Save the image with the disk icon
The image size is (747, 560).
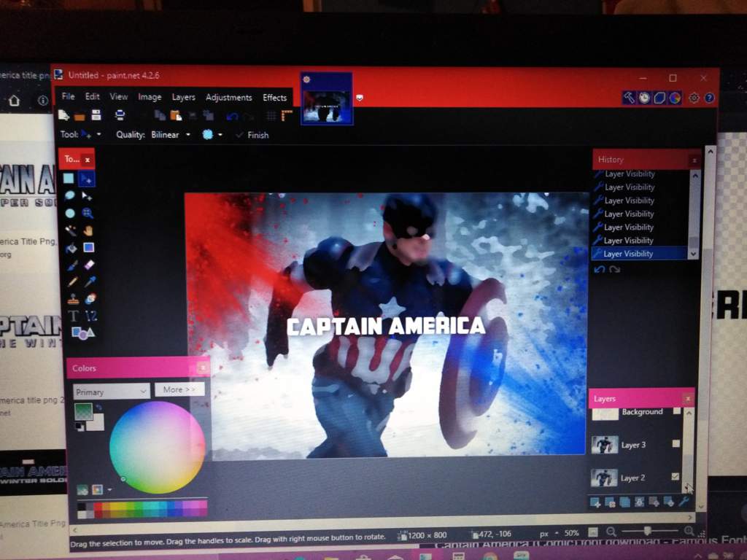(96, 115)
